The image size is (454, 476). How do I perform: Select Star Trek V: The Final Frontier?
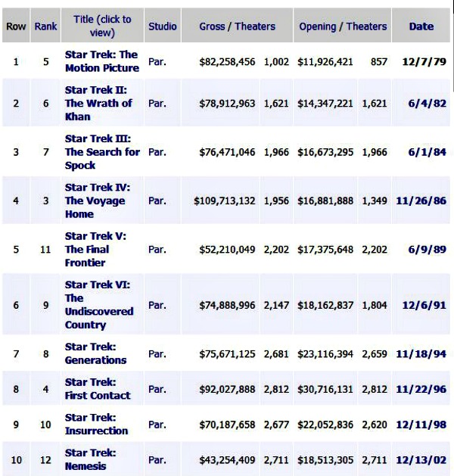[95, 249]
